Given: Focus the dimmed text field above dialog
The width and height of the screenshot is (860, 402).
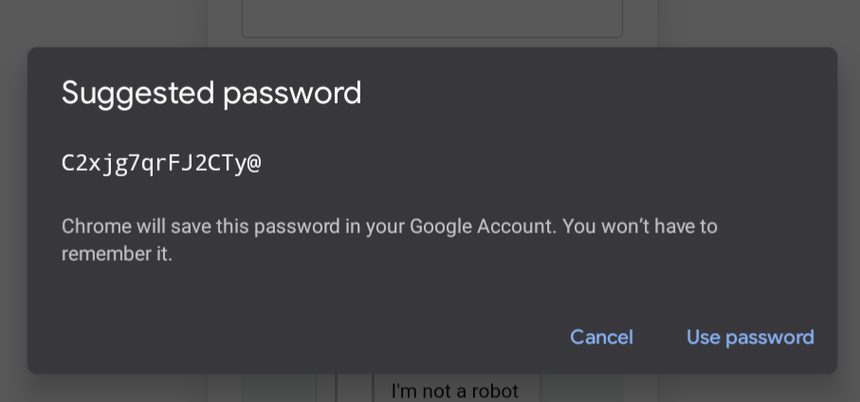Looking at the screenshot, I should pos(432,18).
